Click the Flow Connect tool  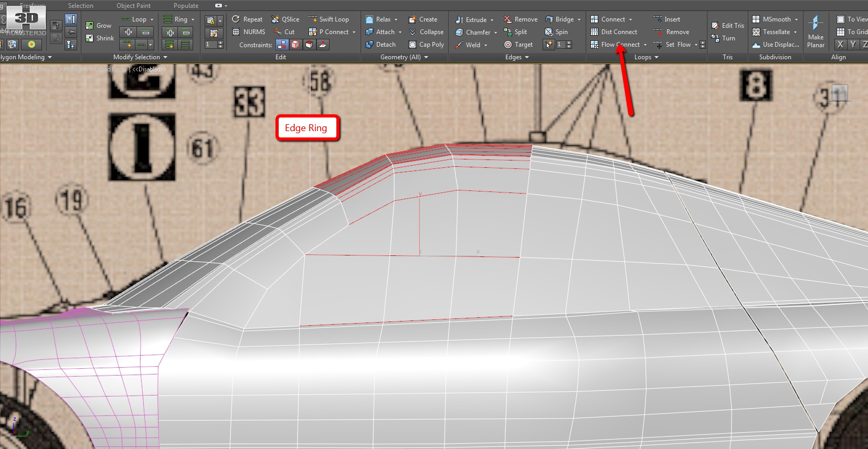tap(615, 45)
